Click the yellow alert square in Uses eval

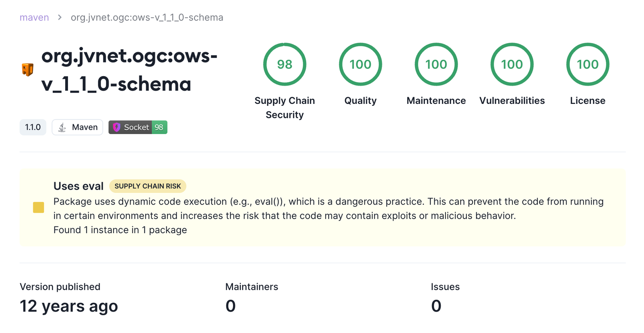[x=38, y=207]
